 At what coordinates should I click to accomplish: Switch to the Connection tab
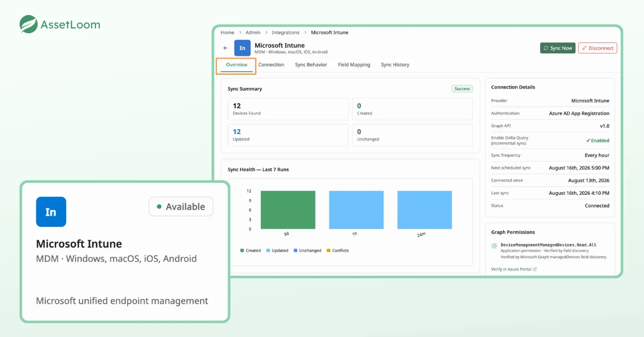coord(271,64)
